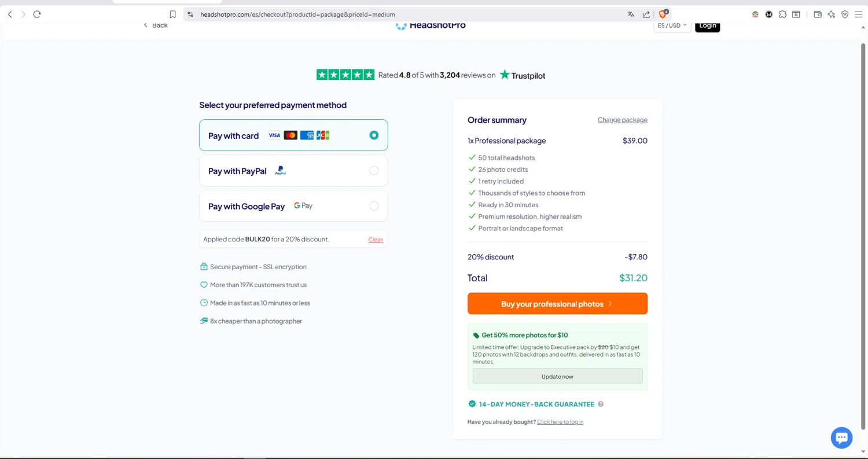Open Brave Shields icon
The image size is (868, 459).
click(x=663, y=14)
